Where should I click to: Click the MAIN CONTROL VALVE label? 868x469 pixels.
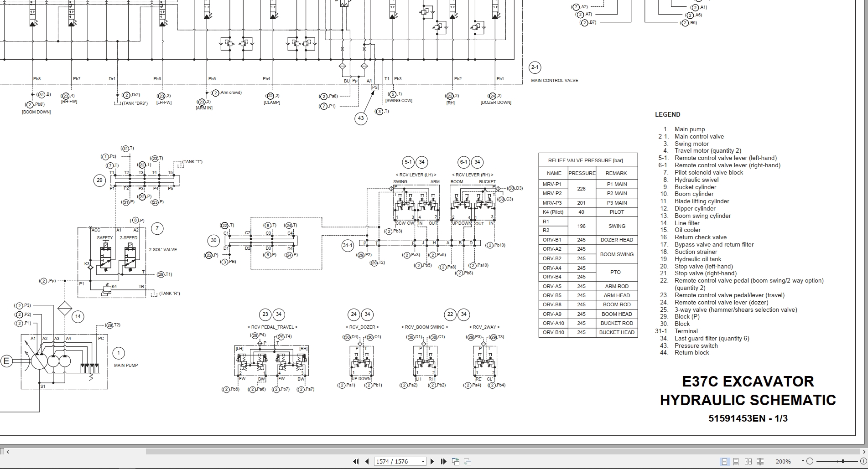554,81
